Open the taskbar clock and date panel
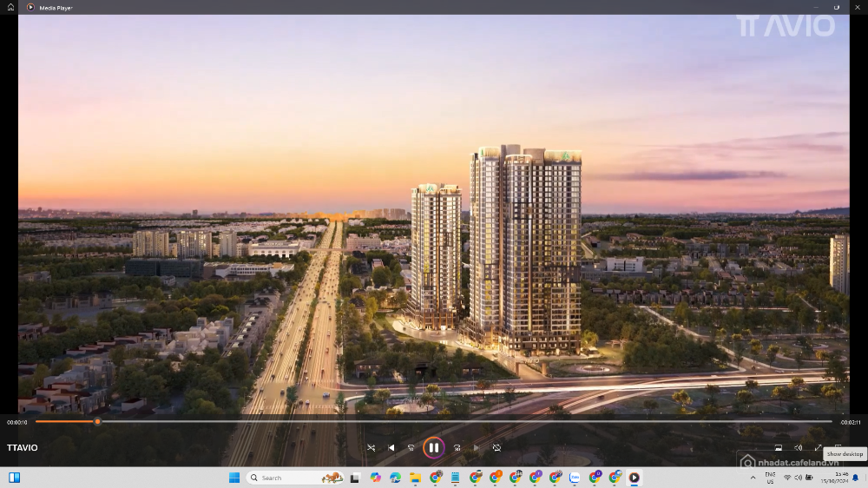The image size is (868, 488). pos(841,478)
